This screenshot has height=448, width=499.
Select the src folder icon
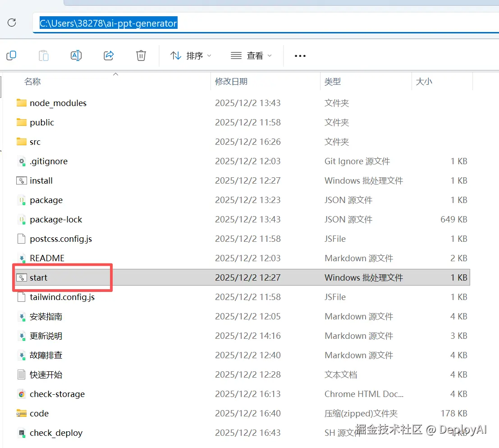pyautogui.click(x=21, y=142)
